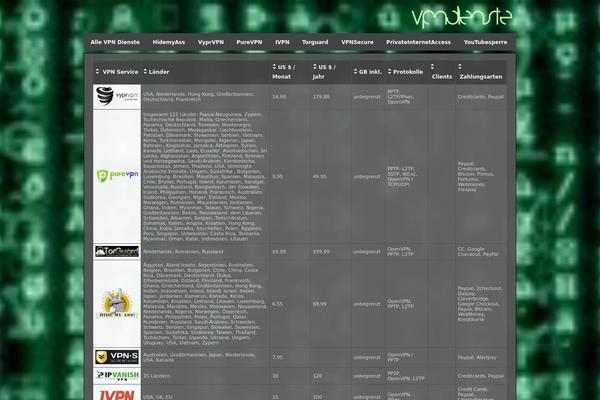Screen dimensions: 600x400
Task: Select TorGuard 'unbegrenzt' data cell
Action: [x=367, y=252]
